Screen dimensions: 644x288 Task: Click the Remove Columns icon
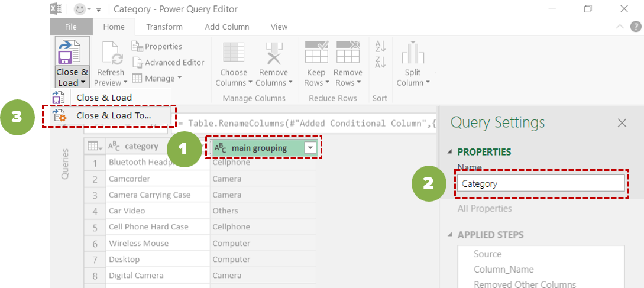point(274,53)
